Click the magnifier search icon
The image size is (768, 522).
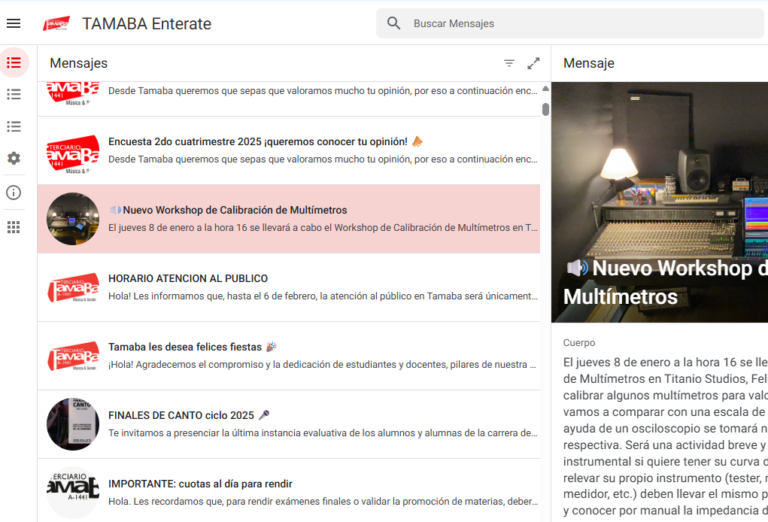point(394,23)
